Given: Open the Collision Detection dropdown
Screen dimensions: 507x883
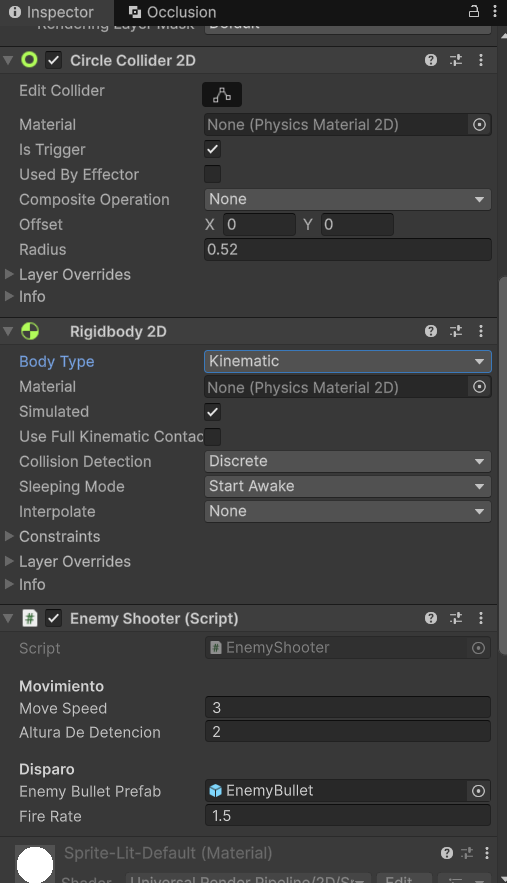Looking at the screenshot, I should [x=348, y=461].
